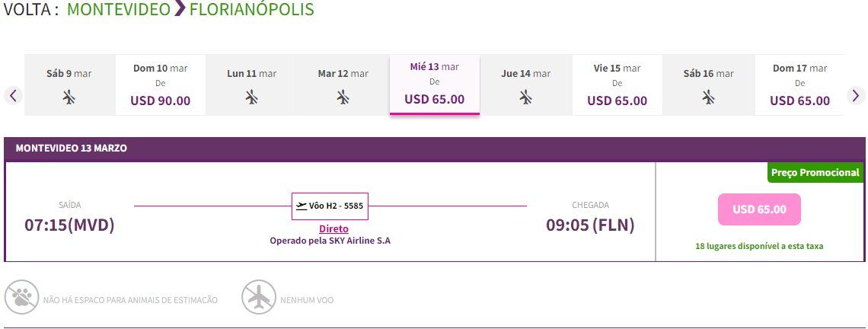Click the pink USD 65.00 fare button
868x329 pixels.
tap(760, 209)
